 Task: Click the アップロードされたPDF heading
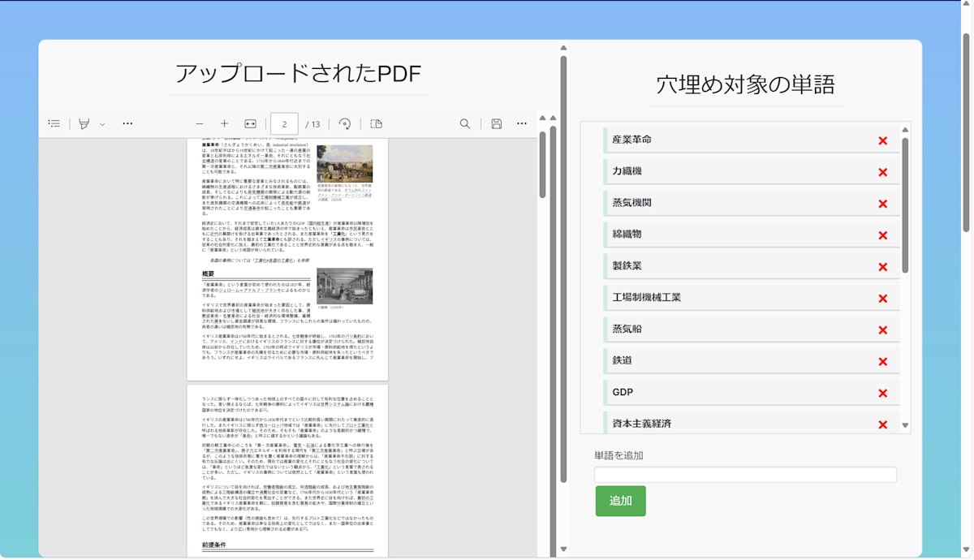pos(298,74)
